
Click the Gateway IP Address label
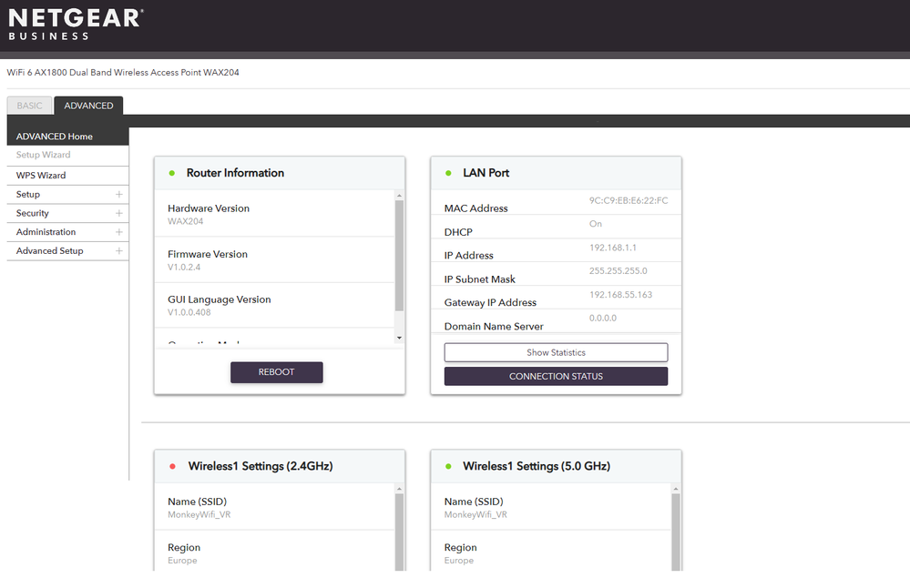pyautogui.click(x=490, y=303)
